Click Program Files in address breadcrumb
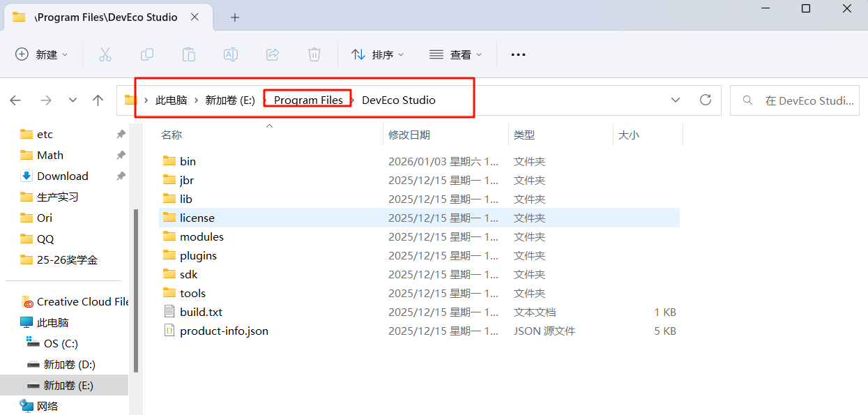 pyautogui.click(x=308, y=100)
